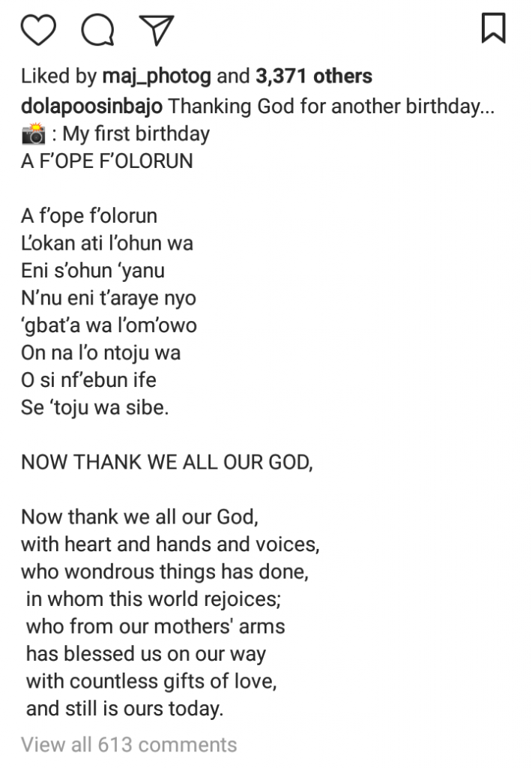Click the camera emoji in the caption
532x768 pixels.
[34, 135]
